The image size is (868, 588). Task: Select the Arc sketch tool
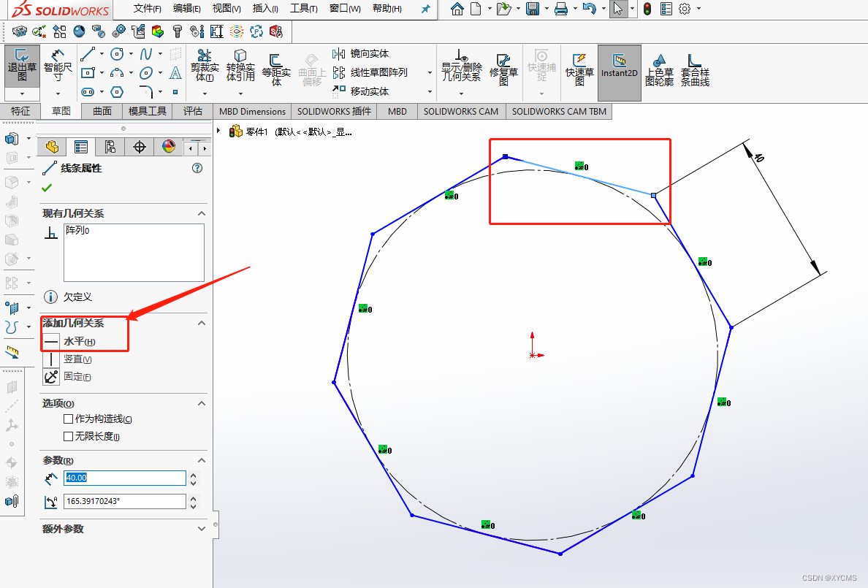click(x=117, y=73)
